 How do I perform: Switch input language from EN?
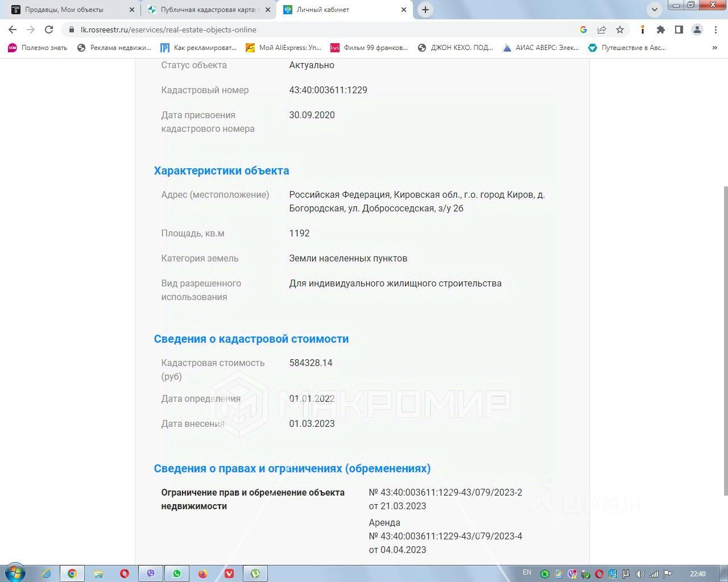527,572
